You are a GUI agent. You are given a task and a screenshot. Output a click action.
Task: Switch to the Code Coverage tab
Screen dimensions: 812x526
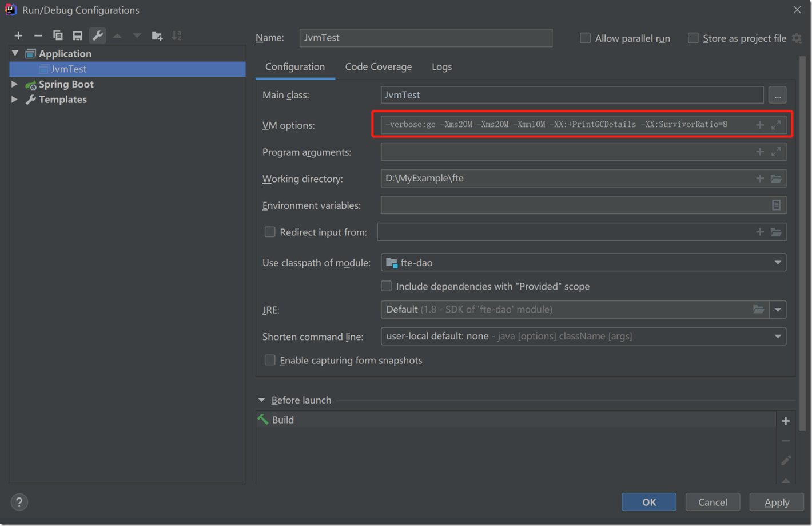click(x=379, y=67)
